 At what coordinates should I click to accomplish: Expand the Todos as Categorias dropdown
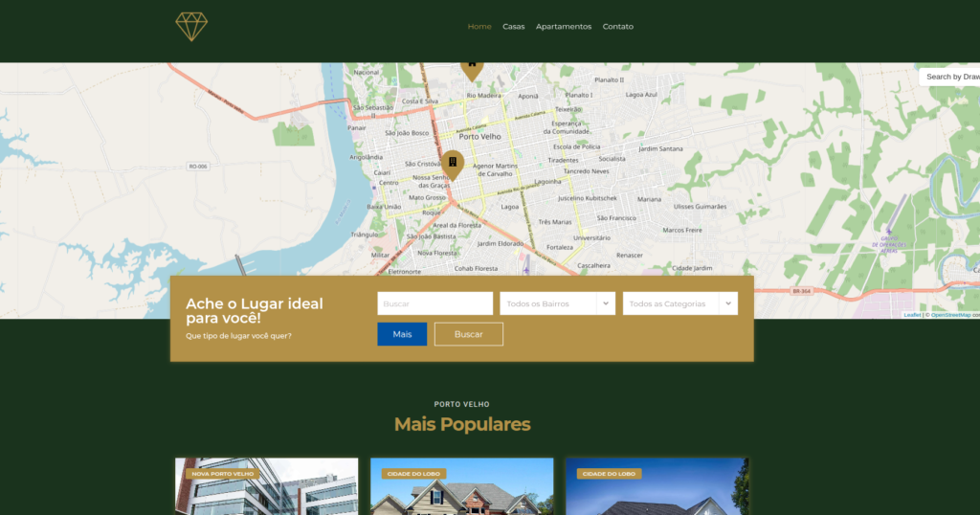679,303
